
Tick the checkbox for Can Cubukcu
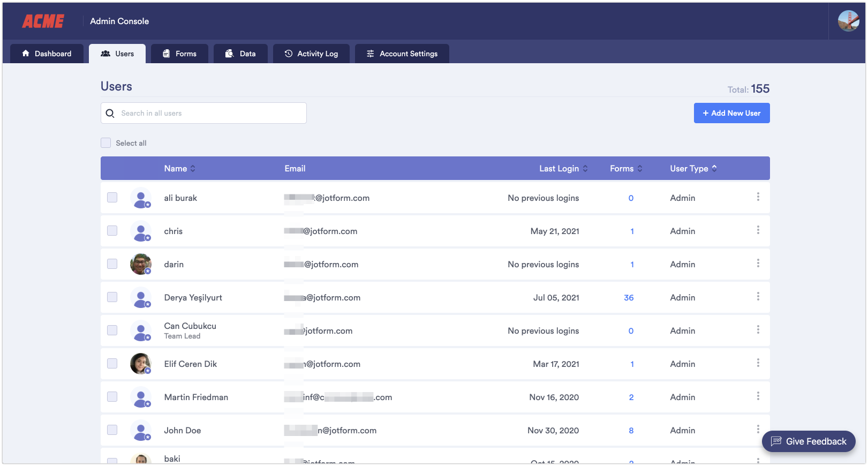[x=112, y=330]
